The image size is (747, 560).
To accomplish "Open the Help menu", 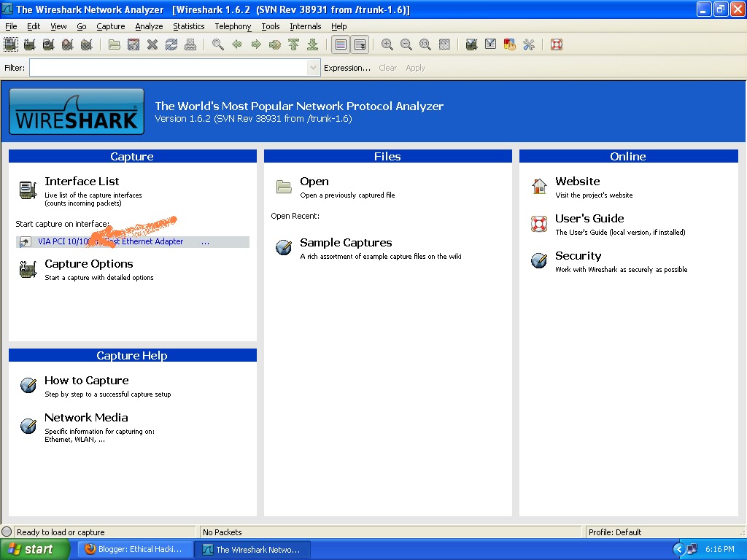I will click(338, 26).
